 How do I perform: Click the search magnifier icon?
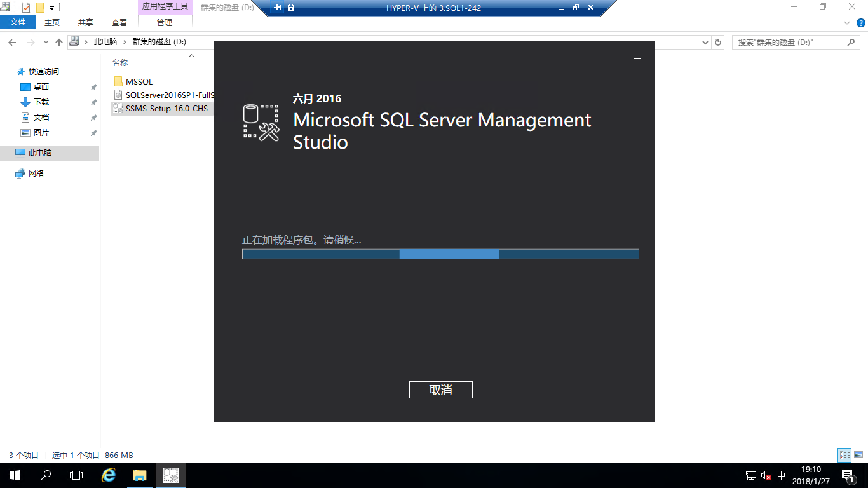tap(852, 43)
